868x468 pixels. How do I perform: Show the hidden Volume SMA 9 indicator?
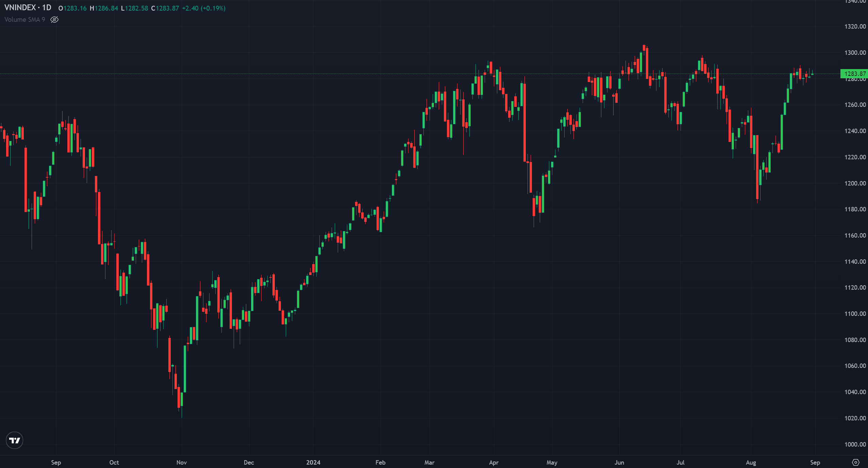[x=54, y=20]
